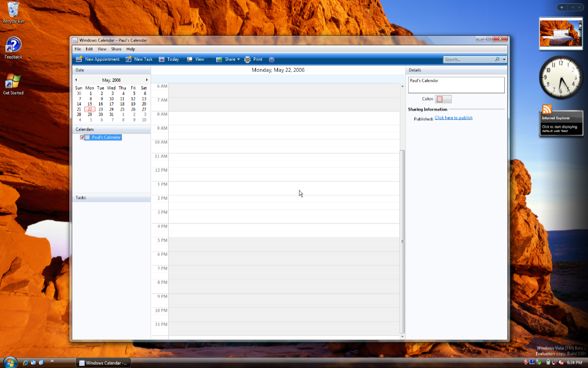Click the RSS feed gadget icon
Image resolution: width=588 pixels, height=368 pixels.
coord(547,109)
